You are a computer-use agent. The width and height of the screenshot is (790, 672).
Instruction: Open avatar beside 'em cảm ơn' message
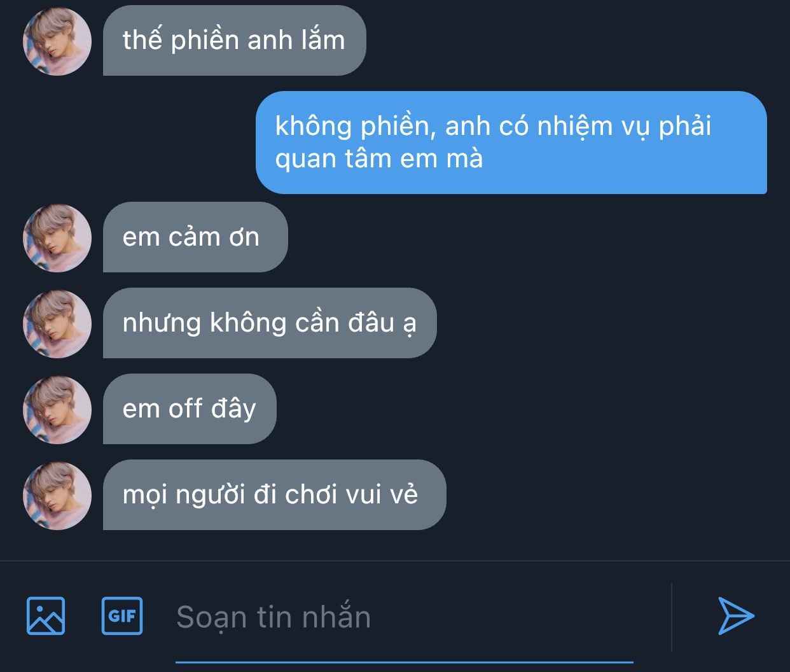[57, 238]
